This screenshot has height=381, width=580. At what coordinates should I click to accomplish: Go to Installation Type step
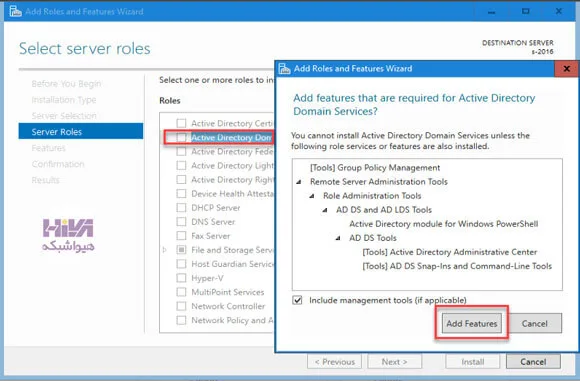click(64, 100)
